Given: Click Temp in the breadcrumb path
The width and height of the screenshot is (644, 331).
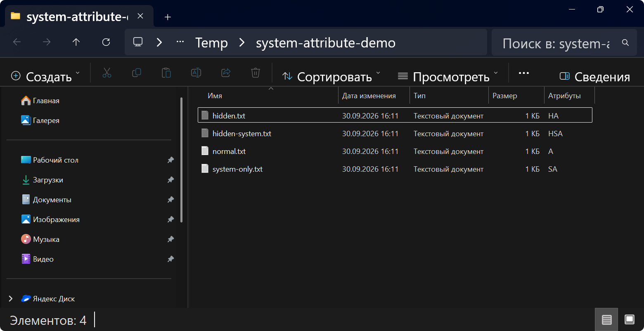Looking at the screenshot, I should [x=211, y=43].
